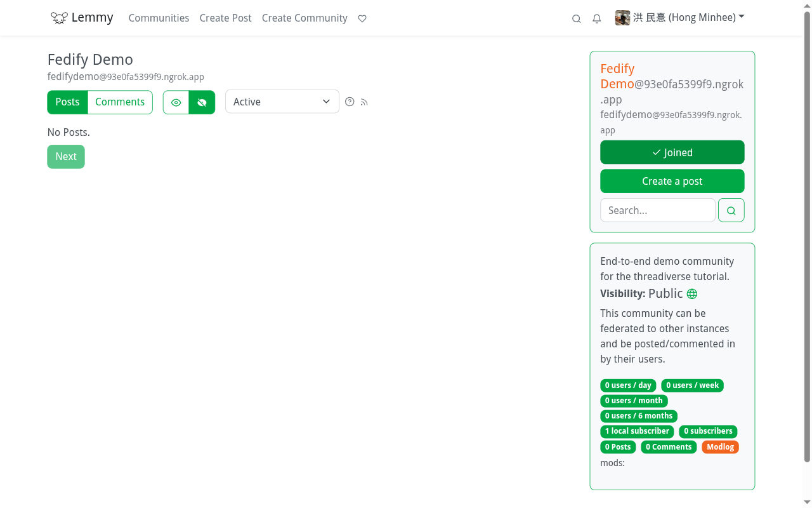Image resolution: width=812 pixels, height=508 pixels.
Task: Open the Modlog link
Action: 720,447
